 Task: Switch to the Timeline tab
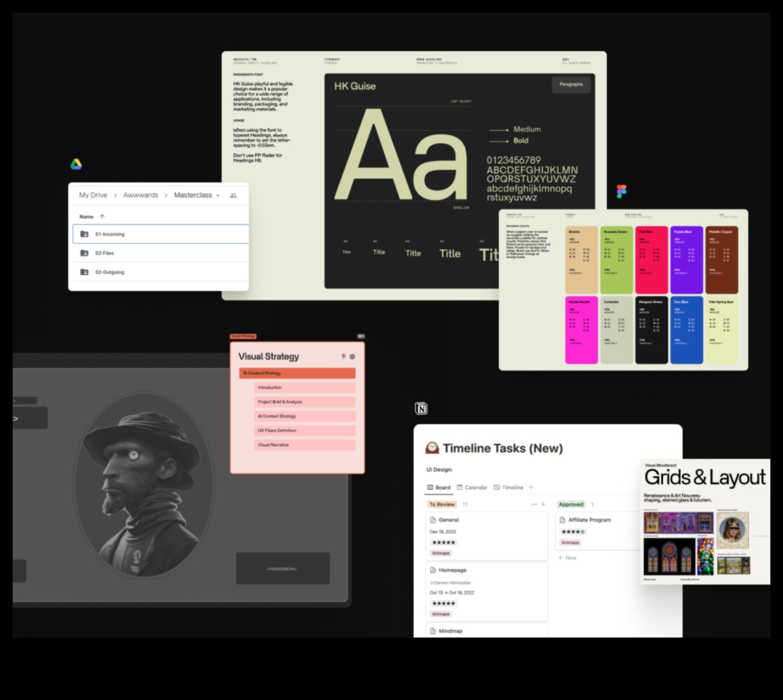tap(510, 487)
